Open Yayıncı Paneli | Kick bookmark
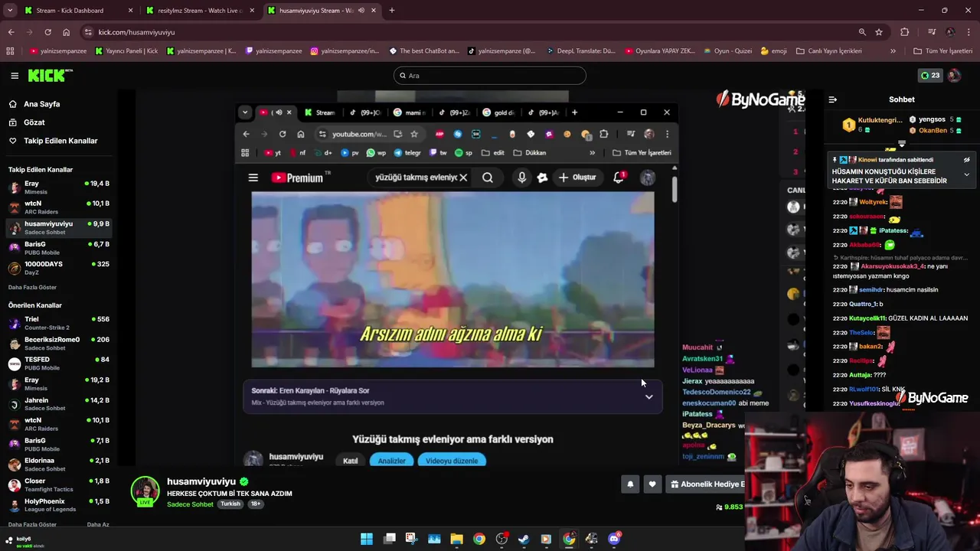This screenshot has height=551, width=980. click(x=126, y=51)
